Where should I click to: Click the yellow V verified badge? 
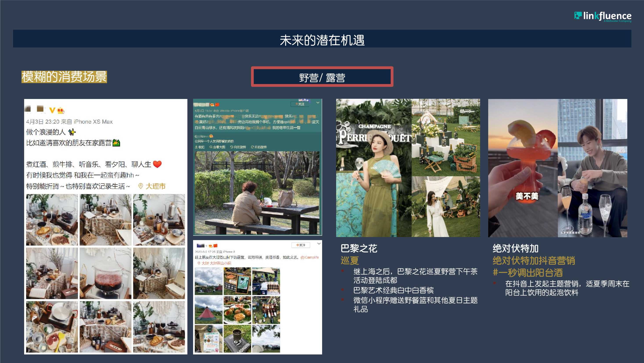52,110
